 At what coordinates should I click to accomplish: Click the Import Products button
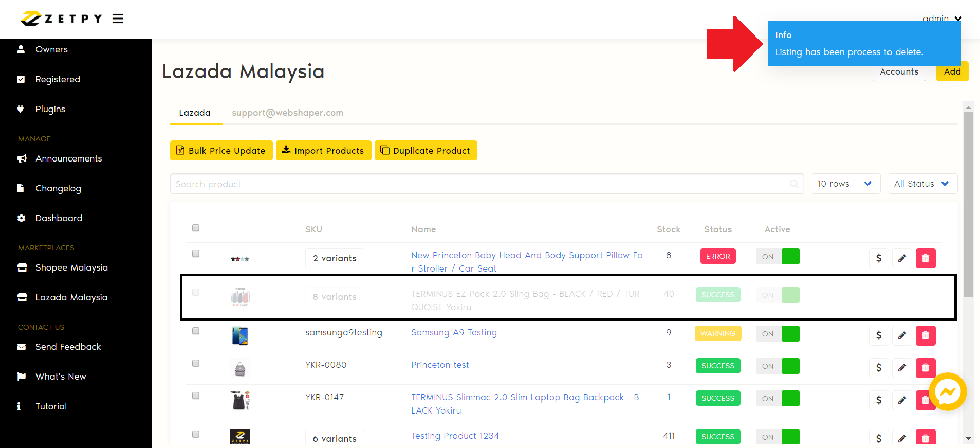(324, 151)
